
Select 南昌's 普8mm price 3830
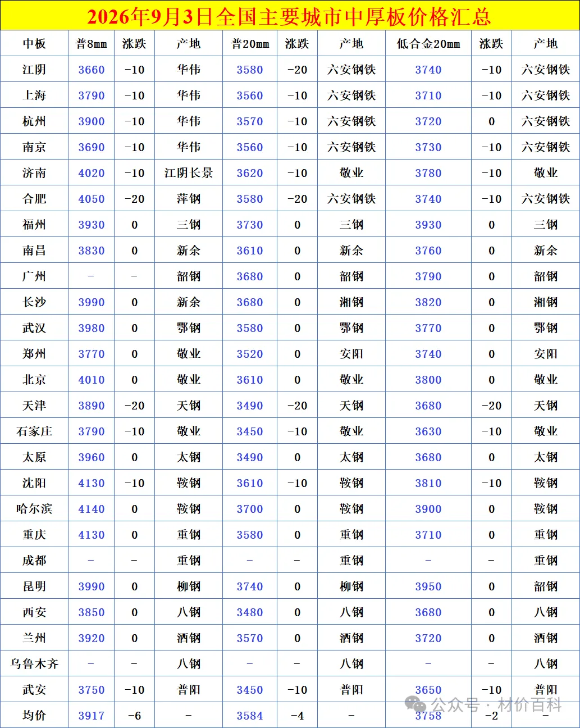(92, 251)
